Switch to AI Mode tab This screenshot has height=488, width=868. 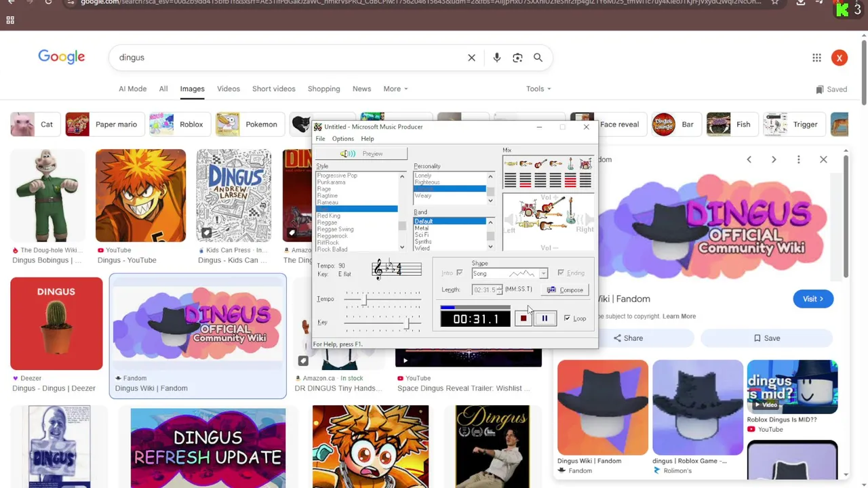(132, 89)
